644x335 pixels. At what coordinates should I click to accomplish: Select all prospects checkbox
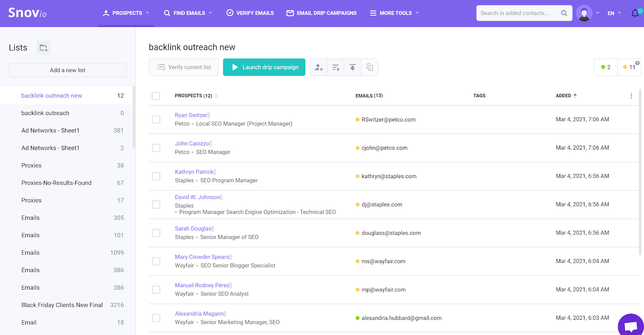point(156,96)
